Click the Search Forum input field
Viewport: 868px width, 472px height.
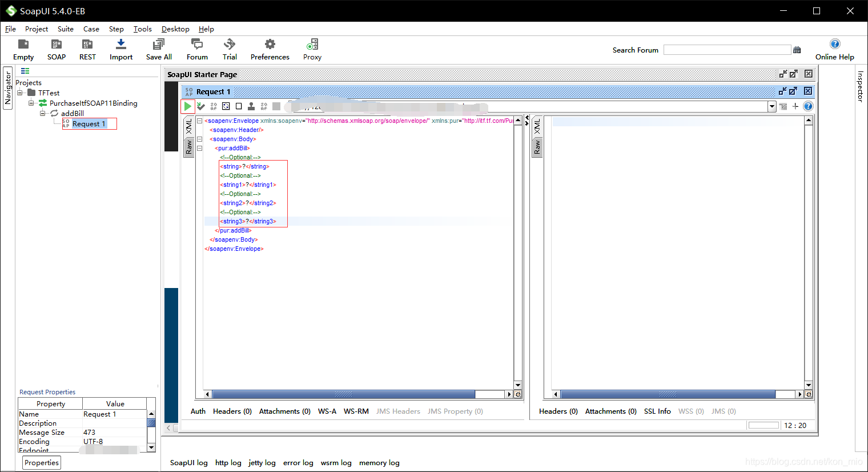727,50
